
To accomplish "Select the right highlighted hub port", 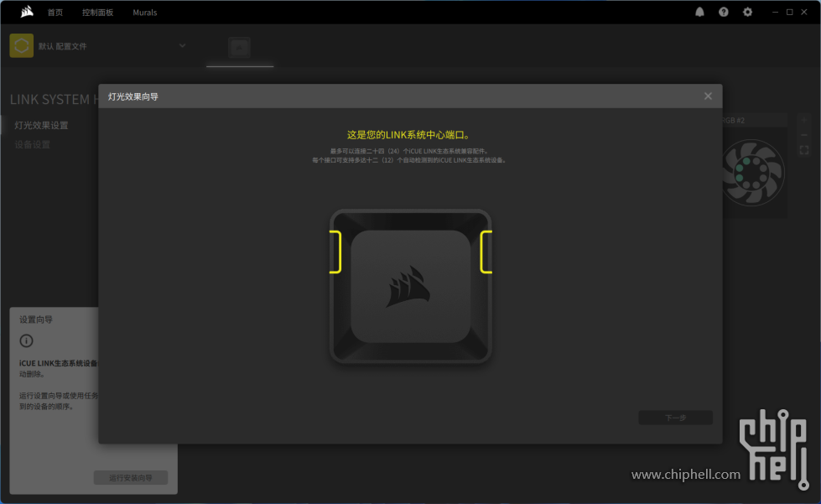I will 486,252.
